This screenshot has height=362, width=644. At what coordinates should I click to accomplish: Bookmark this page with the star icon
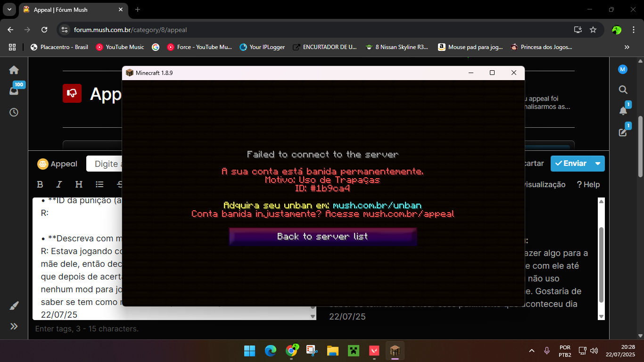593,30
